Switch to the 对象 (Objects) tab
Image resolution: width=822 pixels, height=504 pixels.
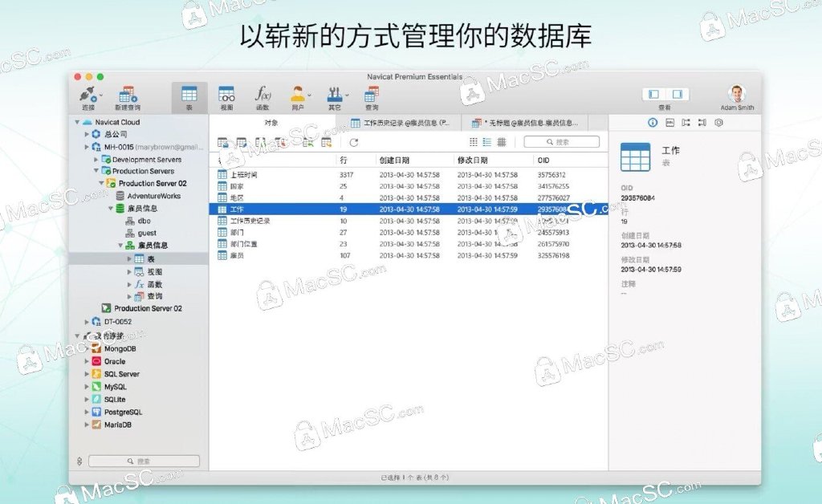(x=271, y=123)
